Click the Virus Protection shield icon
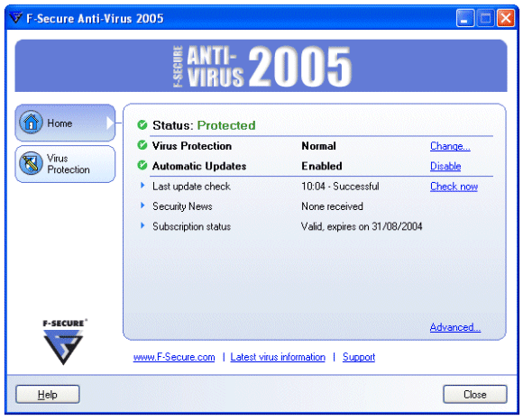The height and width of the screenshot is (420, 523). click(x=31, y=163)
